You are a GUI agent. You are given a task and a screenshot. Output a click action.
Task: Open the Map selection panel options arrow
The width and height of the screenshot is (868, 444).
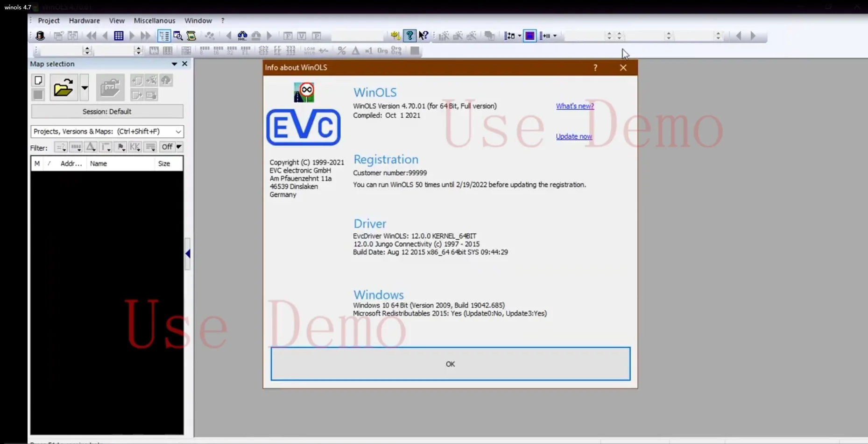pyautogui.click(x=174, y=64)
